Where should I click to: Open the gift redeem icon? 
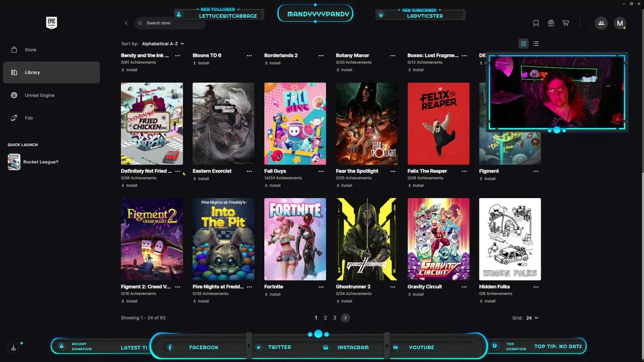point(551,23)
